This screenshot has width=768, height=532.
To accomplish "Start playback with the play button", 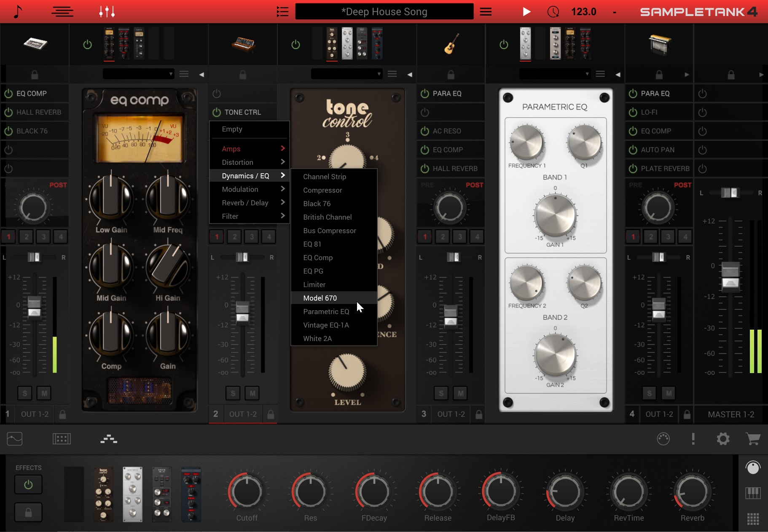I will pyautogui.click(x=526, y=11).
